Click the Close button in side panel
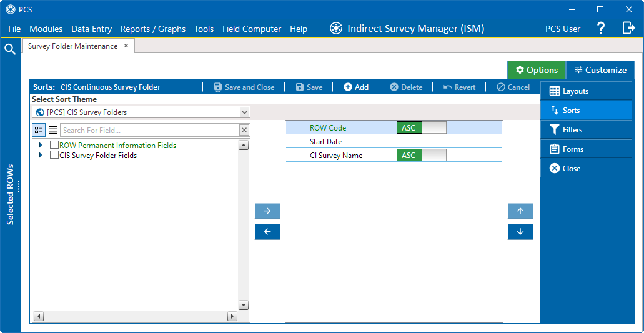The height and width of the screenshot is (333, 644). coord(586,168)
